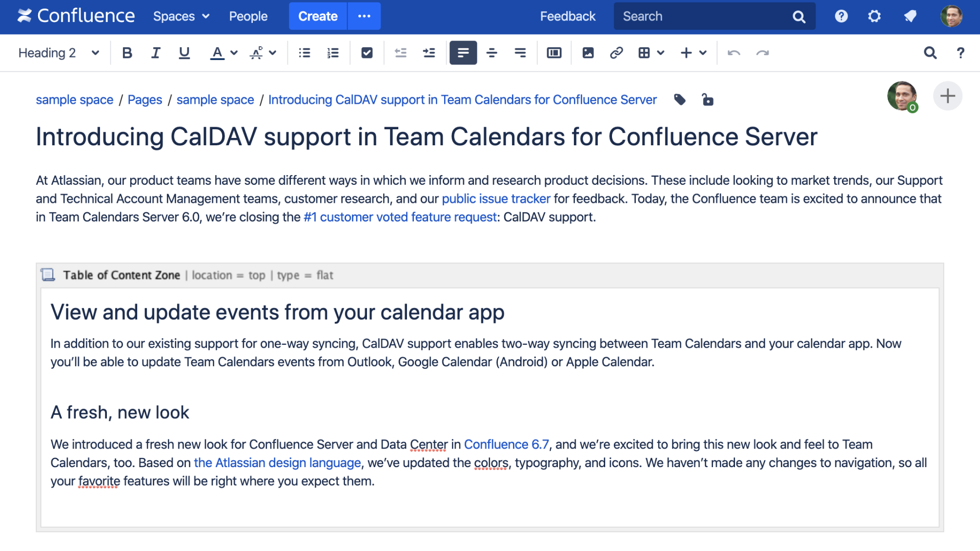Click the page labels tag icon

tap(679, 100)
